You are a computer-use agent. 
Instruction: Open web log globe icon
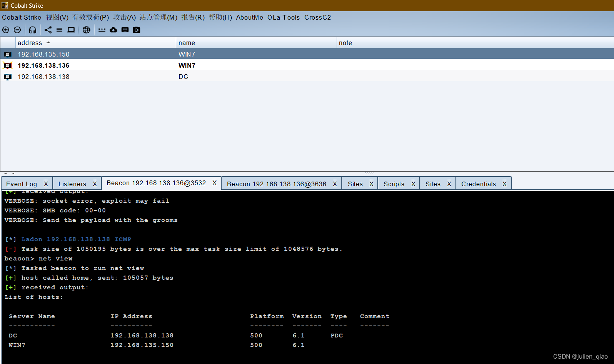(x=87, y=30)
